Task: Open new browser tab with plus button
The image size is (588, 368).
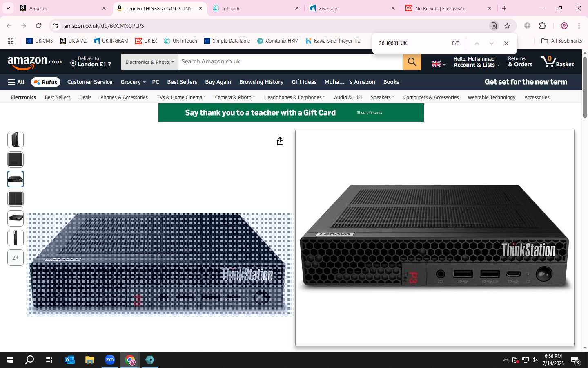Action: (x=504, y=8)
